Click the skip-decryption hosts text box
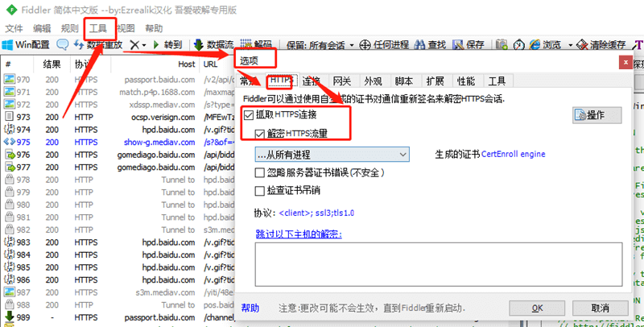Viewport: 644px width, 327px height. tap(439, 264)
